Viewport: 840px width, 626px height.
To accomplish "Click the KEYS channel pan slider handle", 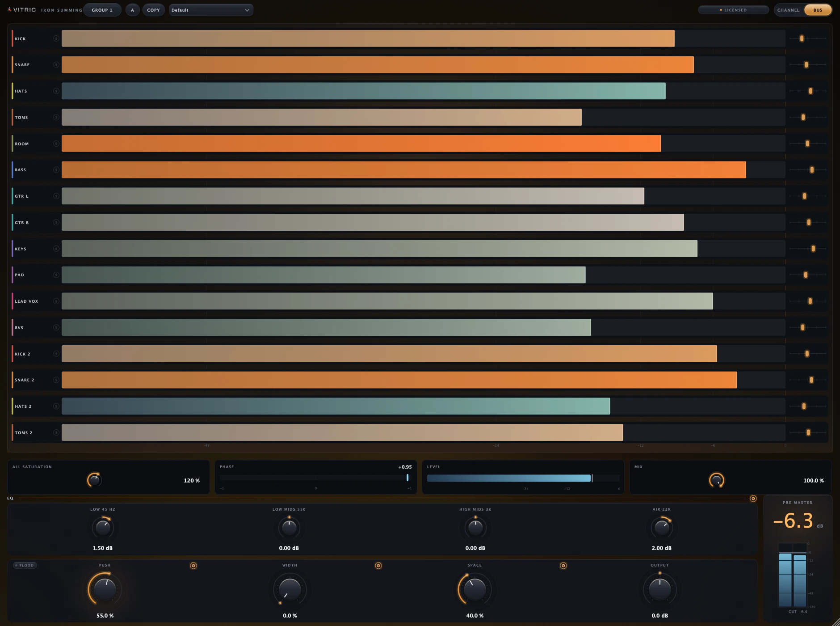I will 813,249.
